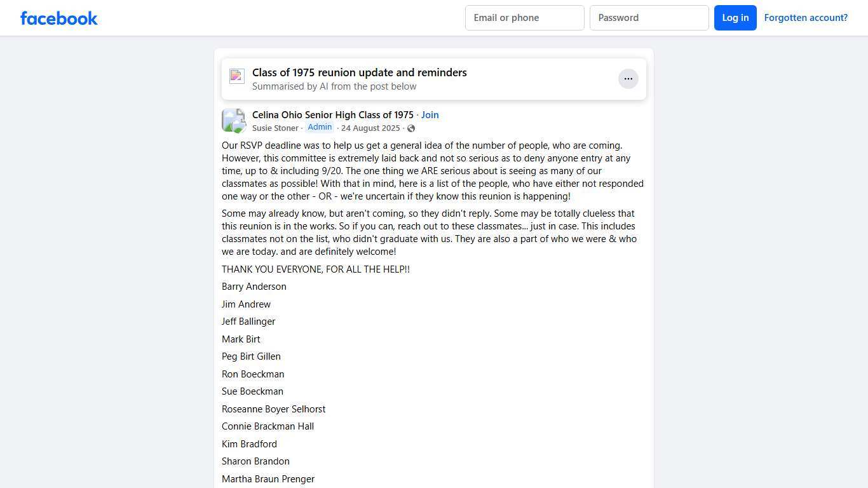868x488 pixels.
Task: Open Celina Ohio Senior High Class of 1975 group
Action: click(332, 115)
